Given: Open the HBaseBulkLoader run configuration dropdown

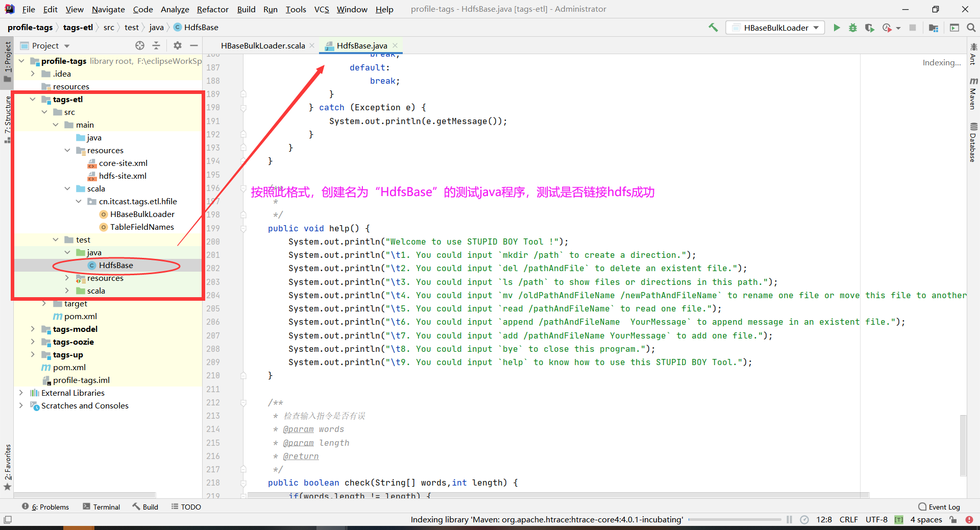Looking at the screenshot, I should (775, 28).
